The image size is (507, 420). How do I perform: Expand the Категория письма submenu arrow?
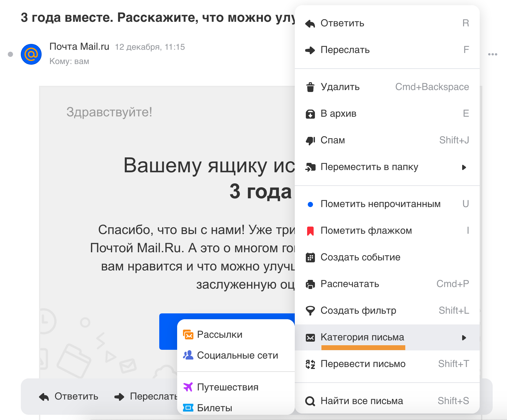click(464, 338)
